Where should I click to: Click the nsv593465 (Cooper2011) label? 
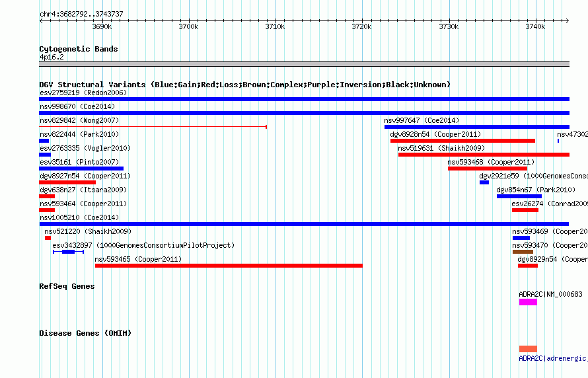point(138,259)
